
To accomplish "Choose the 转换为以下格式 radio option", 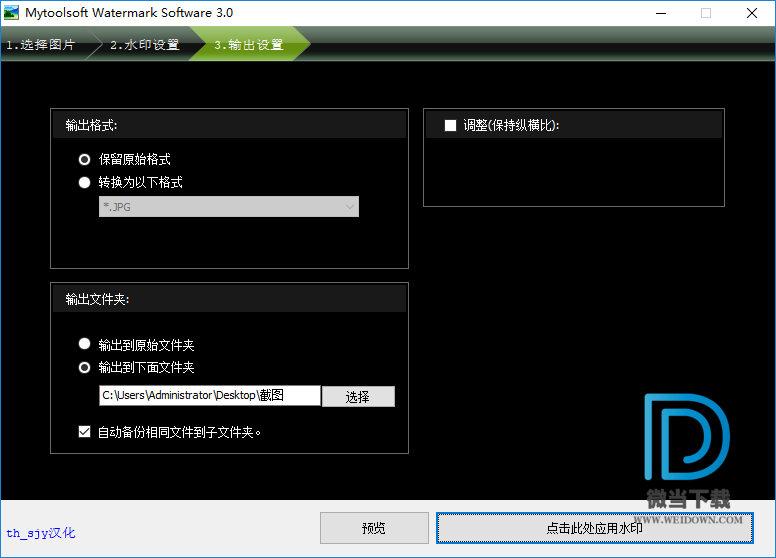I will [x=85, y=183].
